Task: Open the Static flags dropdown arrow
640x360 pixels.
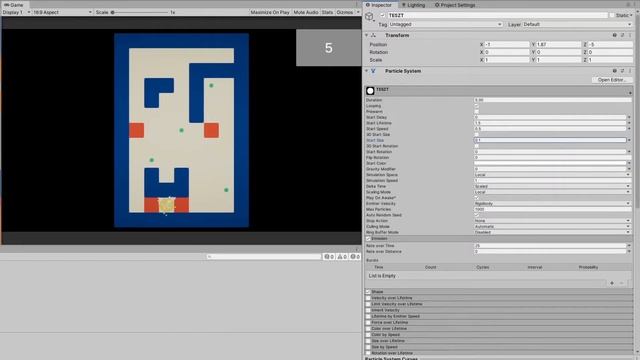Action: (x=631, y=16)
